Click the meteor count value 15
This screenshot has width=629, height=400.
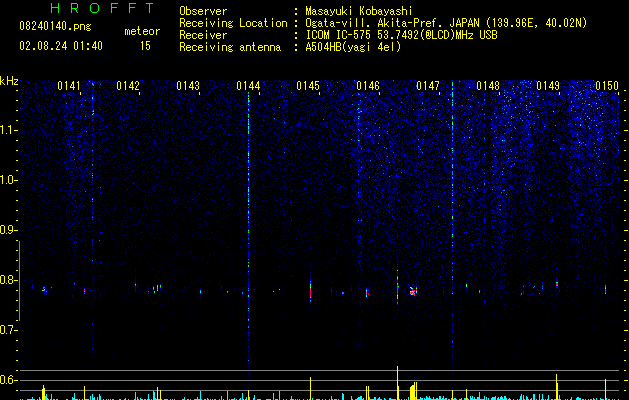[145, 46]
